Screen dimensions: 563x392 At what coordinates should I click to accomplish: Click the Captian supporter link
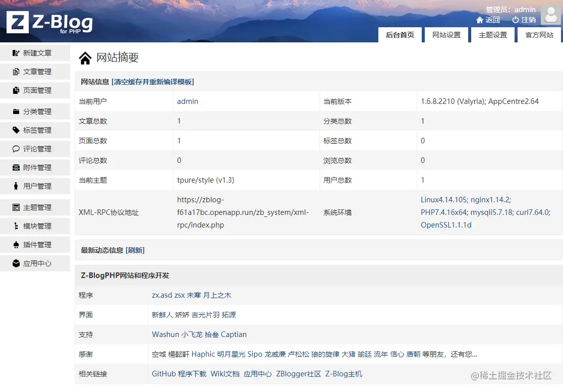point(234,334)
